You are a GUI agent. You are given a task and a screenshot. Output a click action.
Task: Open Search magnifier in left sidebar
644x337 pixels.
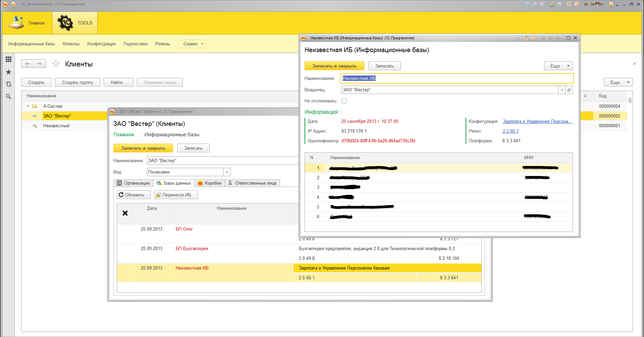[9, 97]
